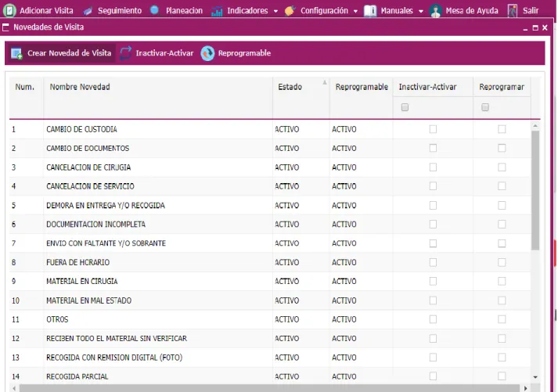Click Crear Novedad de Visita button
The image size is (558, 392).
60,53
